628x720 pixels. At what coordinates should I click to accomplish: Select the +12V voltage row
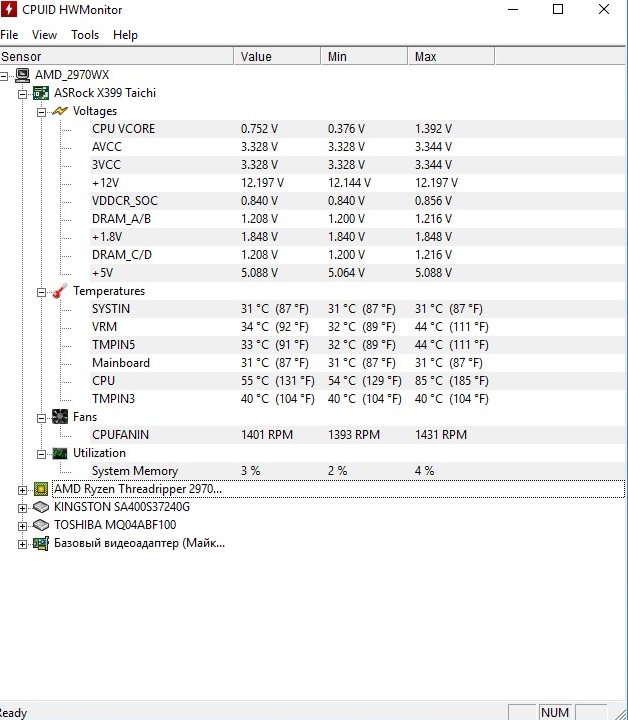point(358,183)
